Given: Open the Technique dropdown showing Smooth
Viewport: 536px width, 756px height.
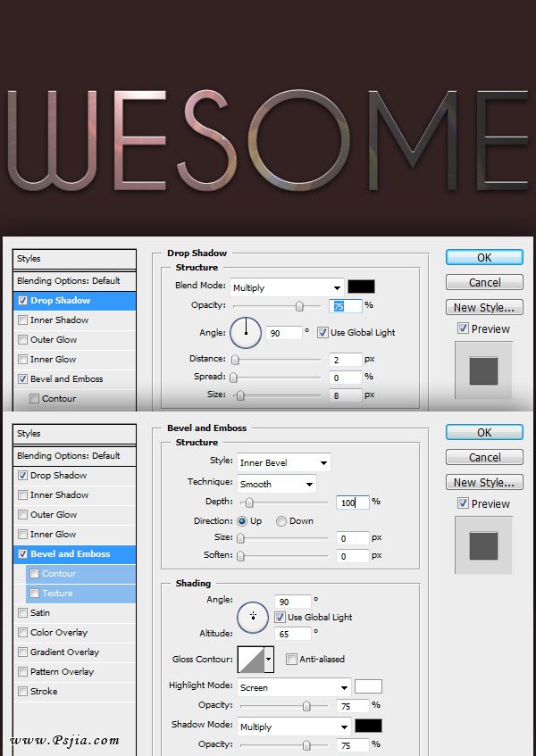Looking at the screenshot, I should 276,484.
